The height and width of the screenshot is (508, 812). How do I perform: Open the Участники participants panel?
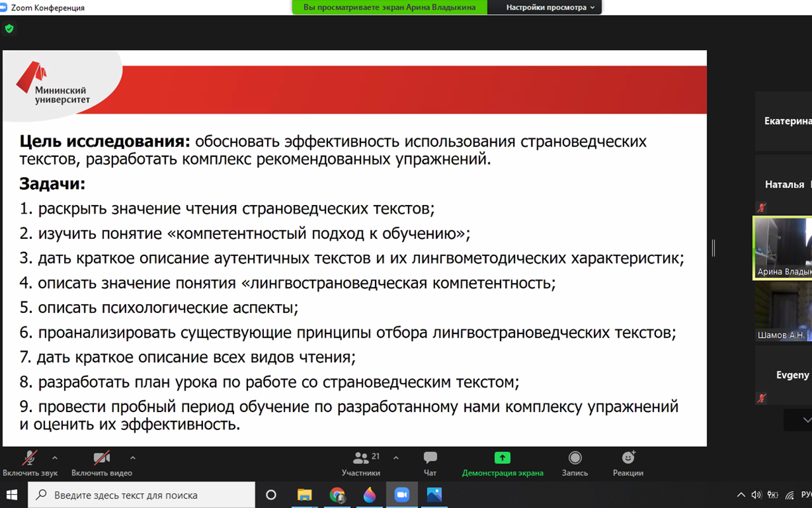pos(361,464)
